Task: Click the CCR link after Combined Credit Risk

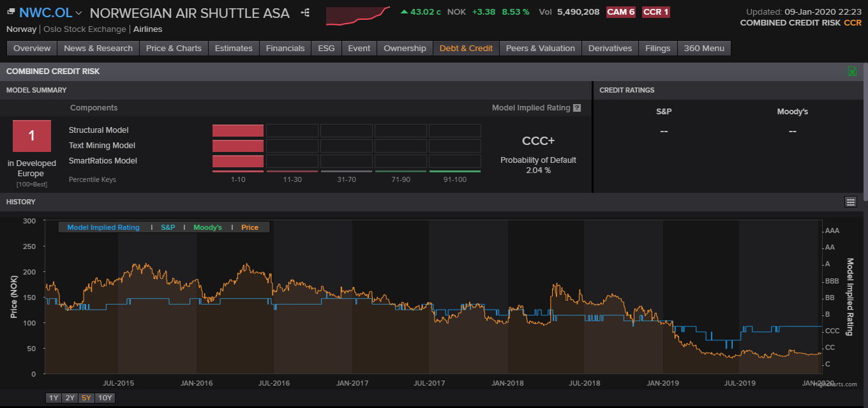Action: pos(853,23)
